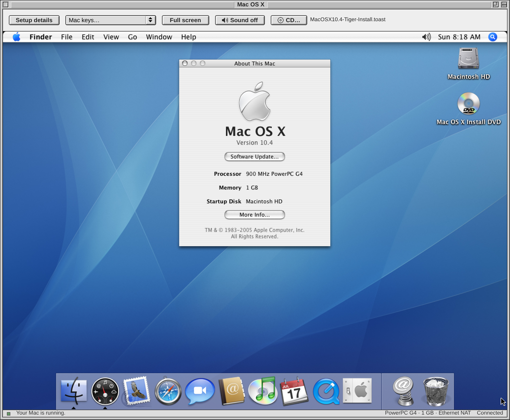The image size is (510, 420).
Task: Click the emulator window zoom box
Action: click(495, 5)
